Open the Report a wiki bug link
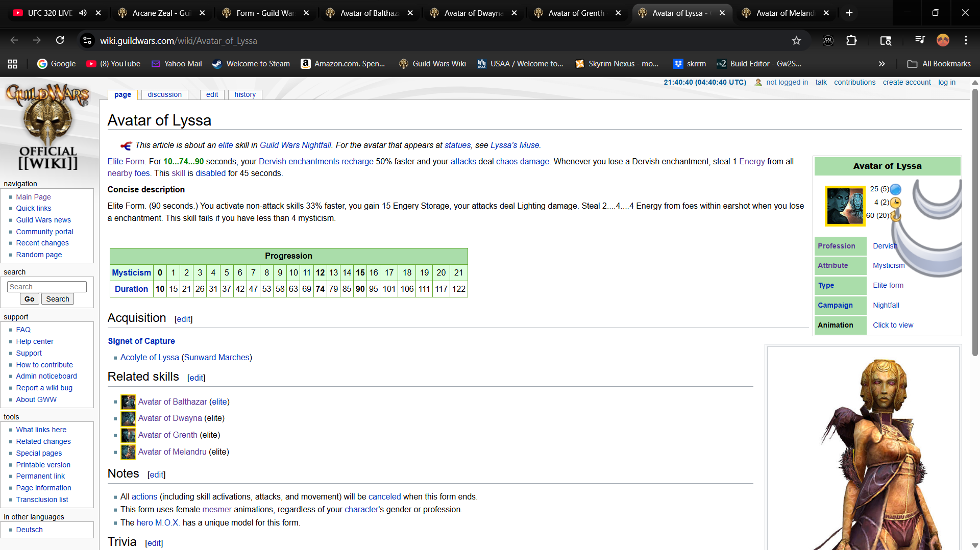 [44, 388]
